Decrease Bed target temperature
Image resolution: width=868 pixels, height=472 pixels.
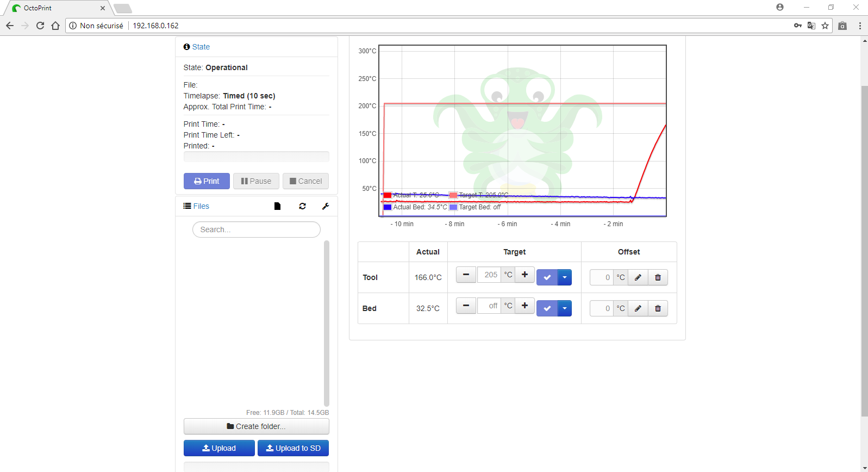(466, 306)
